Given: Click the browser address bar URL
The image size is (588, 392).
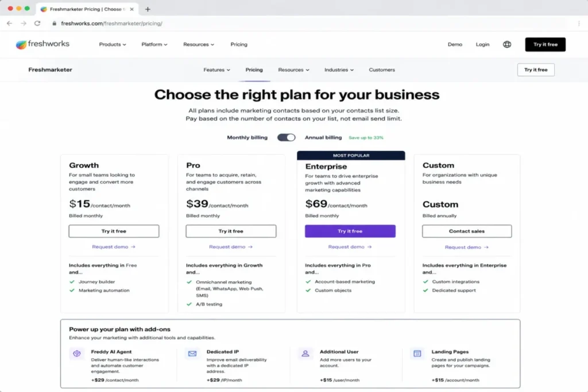Looking at the screenshot, I should [x=112, y=23].
